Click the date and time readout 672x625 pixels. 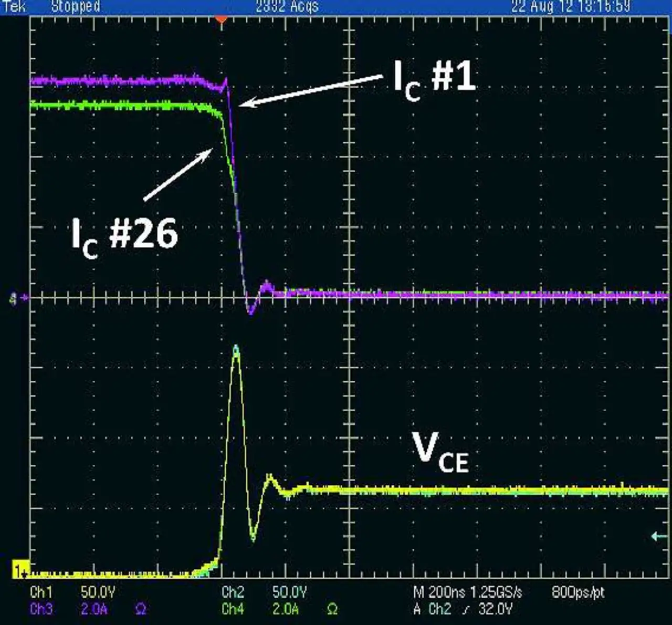click(571, 6)
